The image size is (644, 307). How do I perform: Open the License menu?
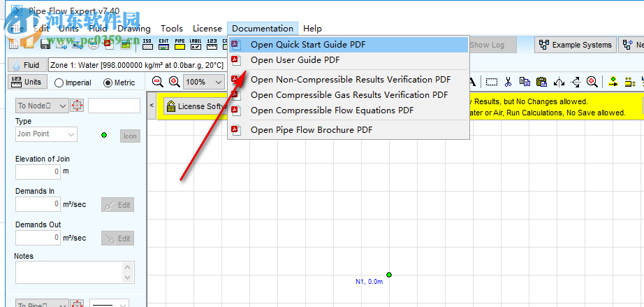click(207, 29)
